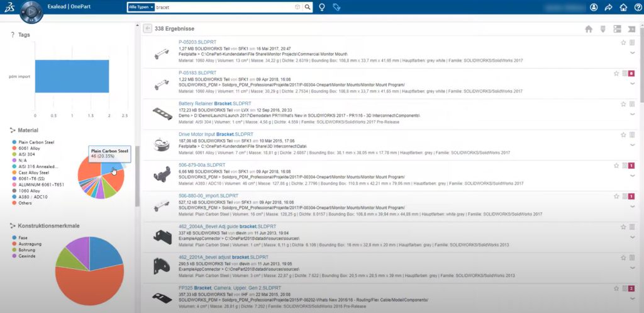Click the share arrow icon in header
Image resolution: width=644 pixels, height=313 pixels.
click(609, 8)
